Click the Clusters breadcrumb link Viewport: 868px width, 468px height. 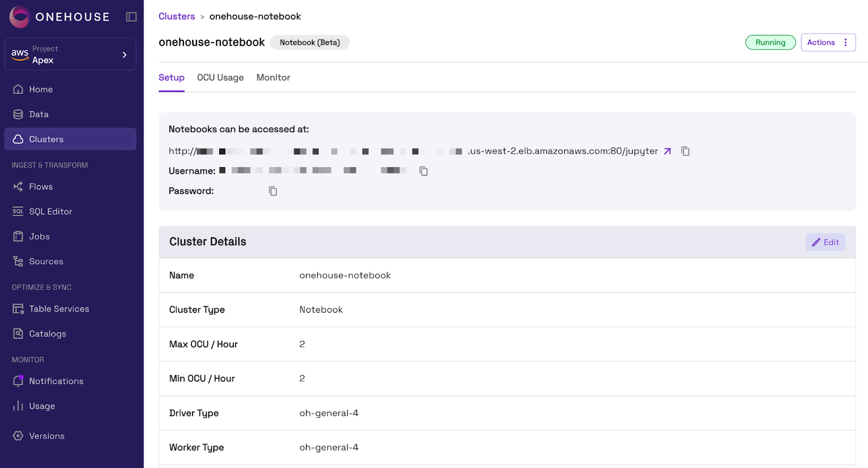point(177,16)
